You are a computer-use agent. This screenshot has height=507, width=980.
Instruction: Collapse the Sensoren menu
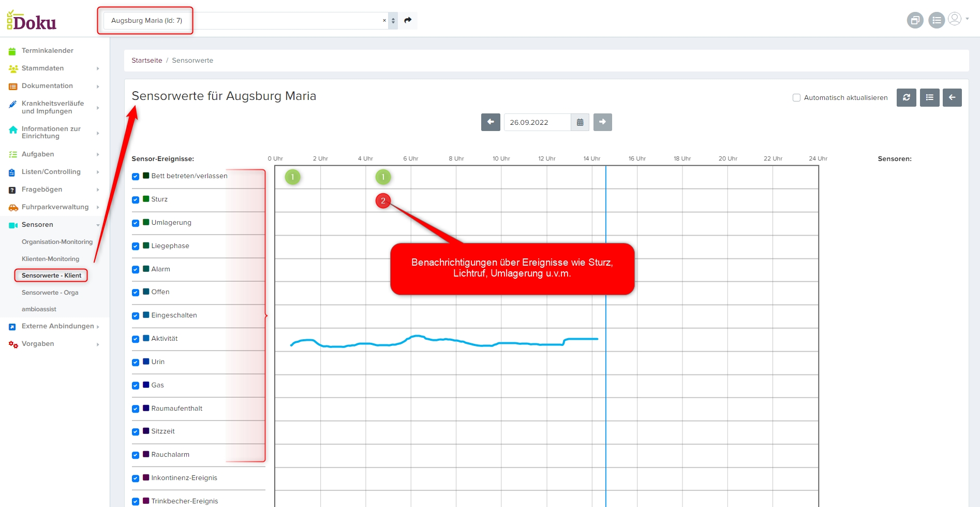(98, 225)
